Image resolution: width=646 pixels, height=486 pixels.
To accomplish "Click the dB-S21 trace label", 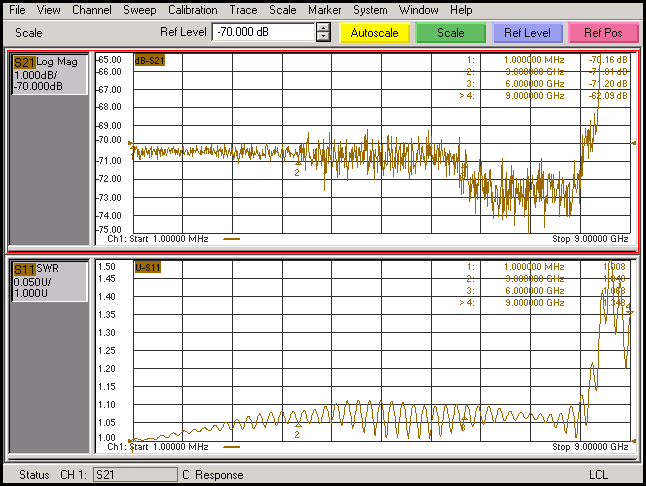I will (150, 61).
